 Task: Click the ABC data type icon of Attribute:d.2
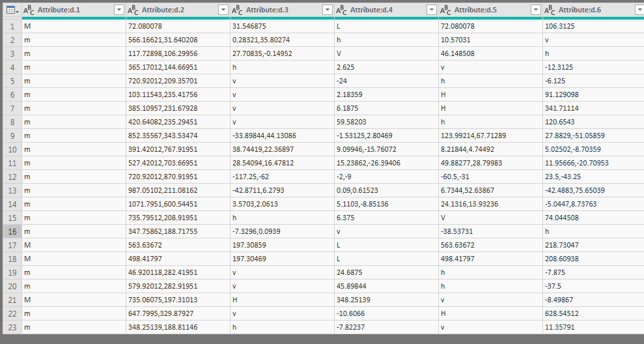click(133, 10)
